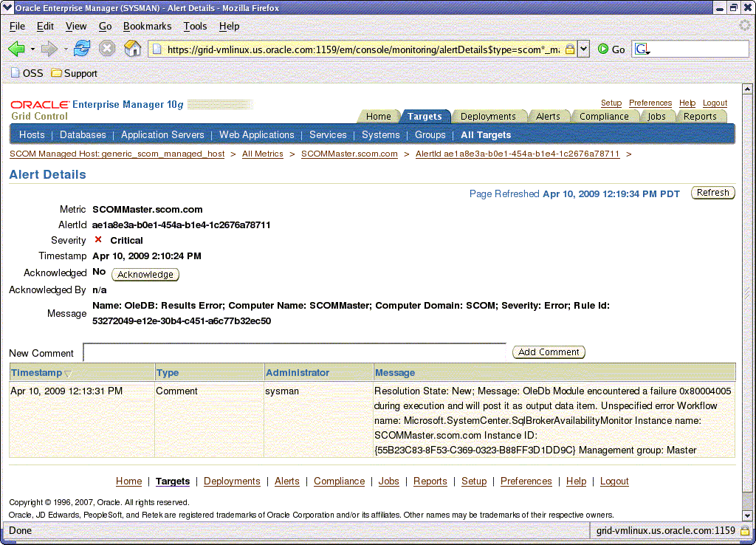
Task: Open the top Setup link
Action: 611,103
